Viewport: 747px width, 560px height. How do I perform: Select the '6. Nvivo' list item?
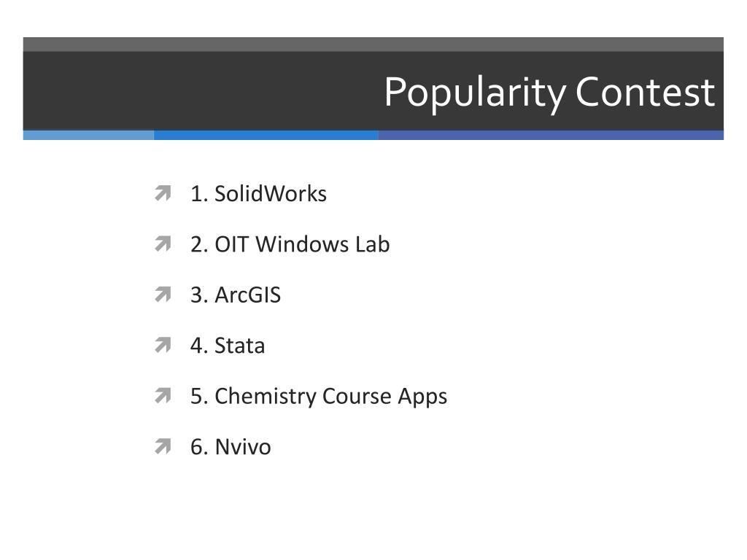[231, 447]
